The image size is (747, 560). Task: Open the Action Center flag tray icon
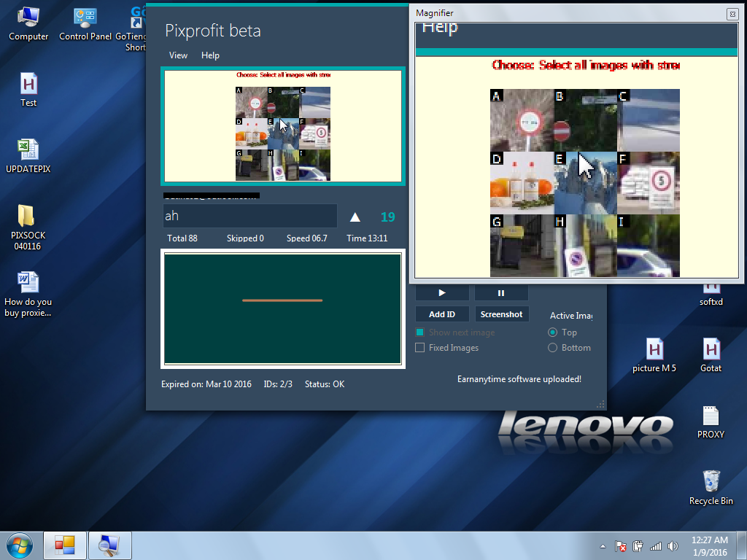coord(620,546)
